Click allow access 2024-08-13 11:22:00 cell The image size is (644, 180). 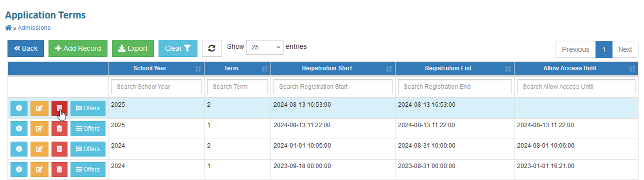click(576, 129)
